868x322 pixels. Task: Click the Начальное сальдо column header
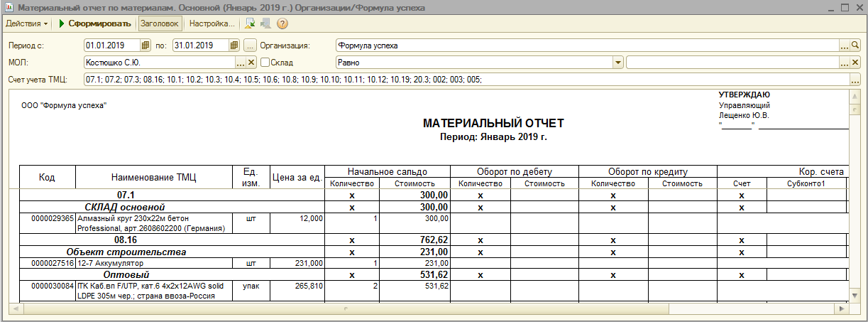click(388, 172)
